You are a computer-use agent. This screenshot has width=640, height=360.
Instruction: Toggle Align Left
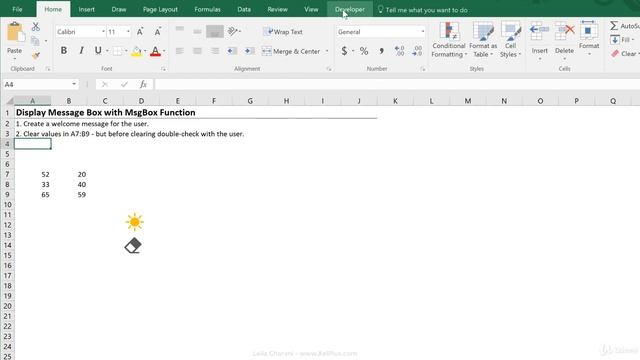(x=180, y=51)
